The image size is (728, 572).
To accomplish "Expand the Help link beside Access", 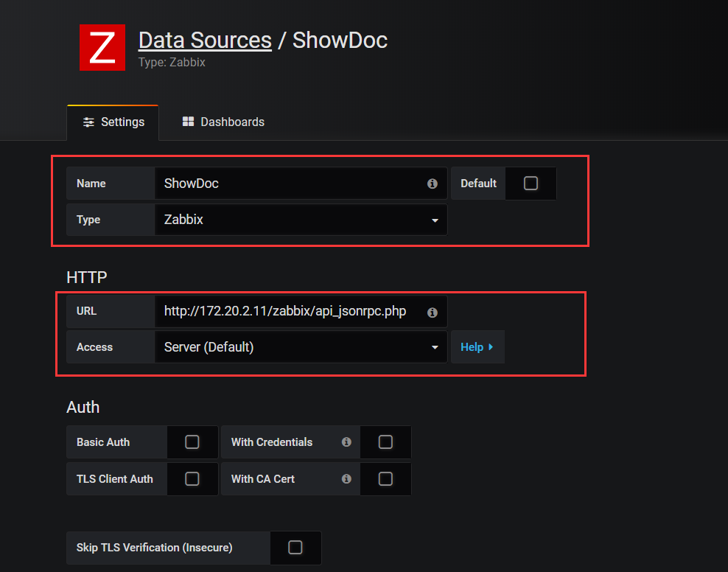I will pos(477,347).
